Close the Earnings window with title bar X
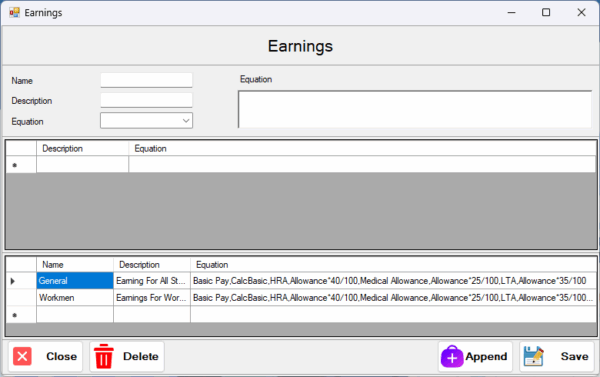The height and width of the screenshot is (377, 600). 581,13
